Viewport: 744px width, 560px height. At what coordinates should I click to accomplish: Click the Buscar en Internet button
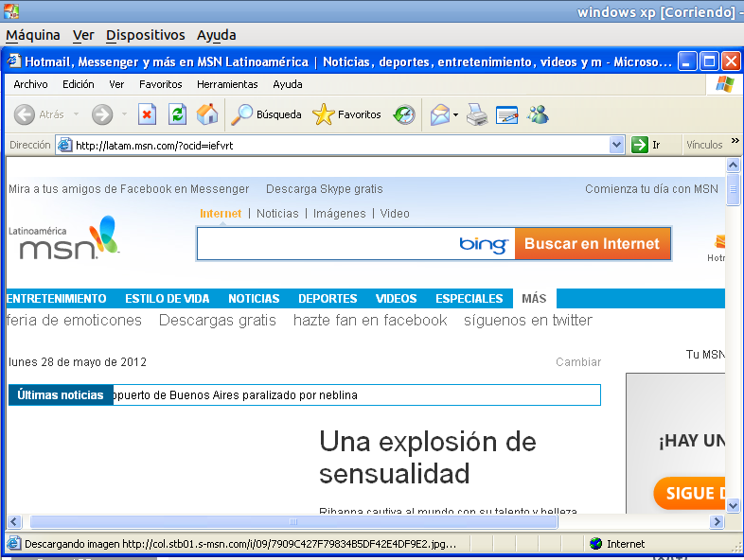click(x=593, y=243)
